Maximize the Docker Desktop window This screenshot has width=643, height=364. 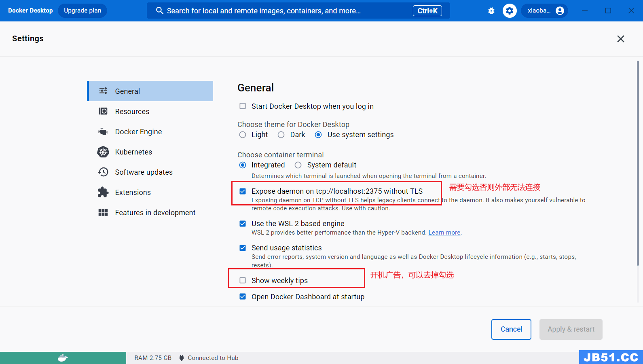point(608,11)
